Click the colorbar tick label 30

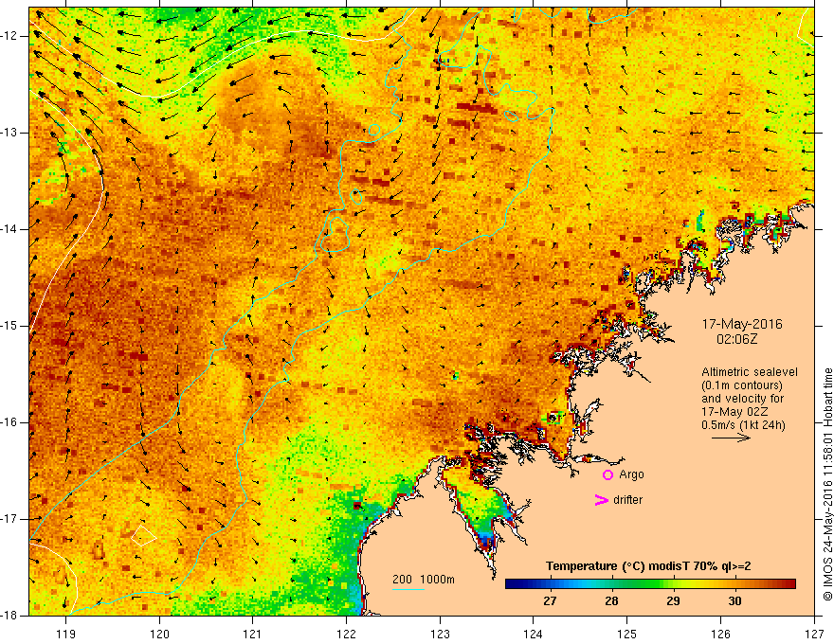pos(735,601)
